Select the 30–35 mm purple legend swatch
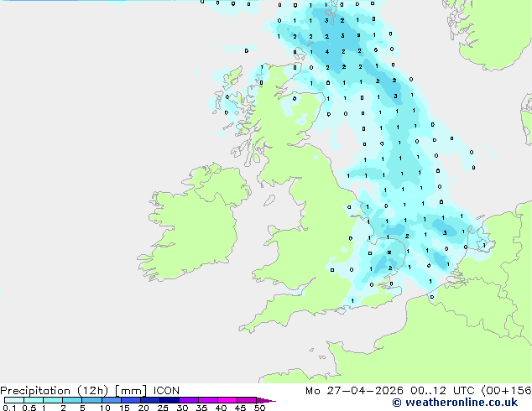Image resolution: width=532 pixels, height=411 pixels. [x=189, y=400]
